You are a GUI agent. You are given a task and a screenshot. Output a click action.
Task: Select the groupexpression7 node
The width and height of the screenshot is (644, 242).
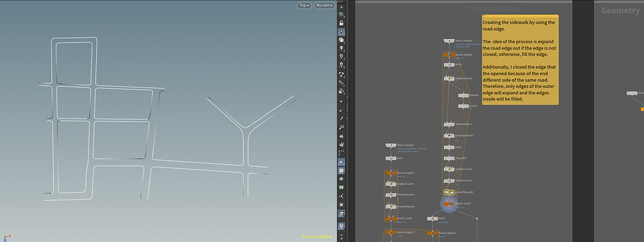tap(449, 135)
